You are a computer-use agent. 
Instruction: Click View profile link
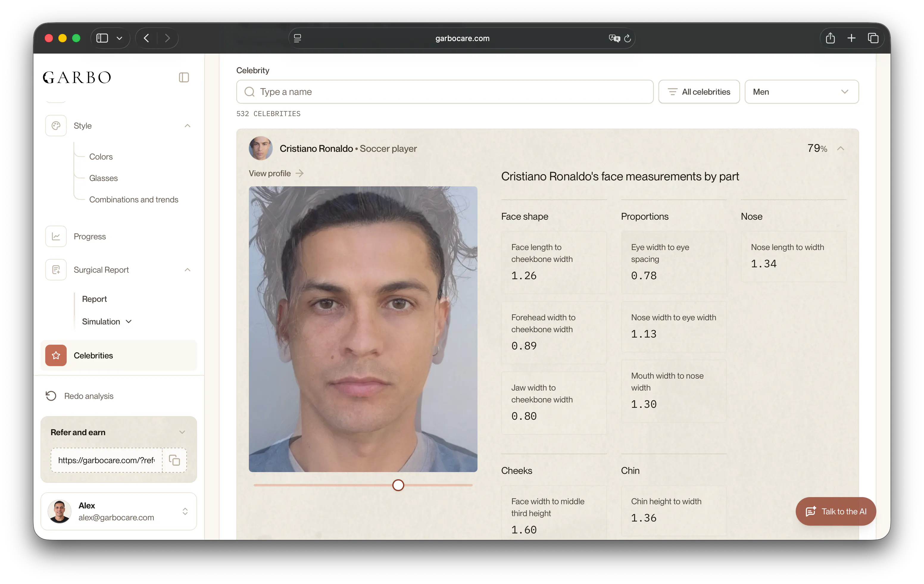[x=276, y=174]
